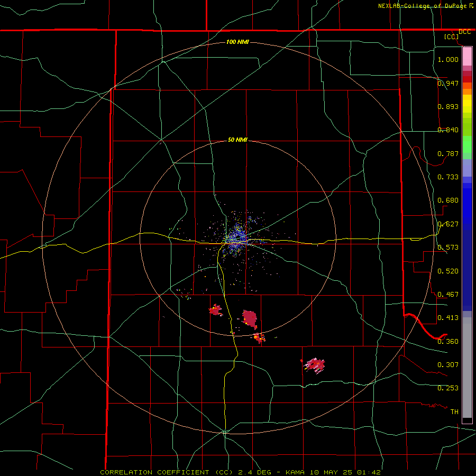476x476 pixels.
Task: Click the DCC product label
Action: pyautogui.click(x=464, y=32)
